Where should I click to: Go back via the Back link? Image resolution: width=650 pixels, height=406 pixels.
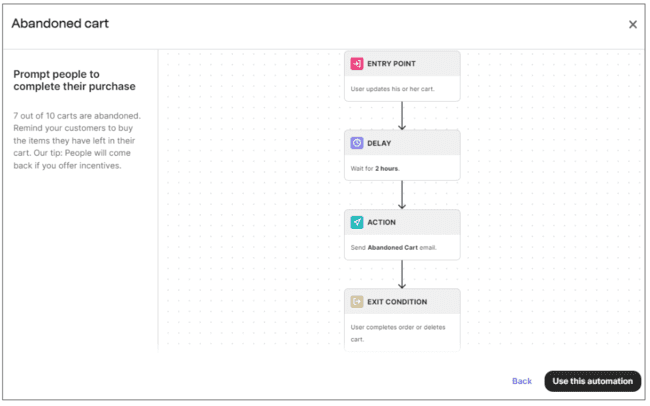pos(522,381)
